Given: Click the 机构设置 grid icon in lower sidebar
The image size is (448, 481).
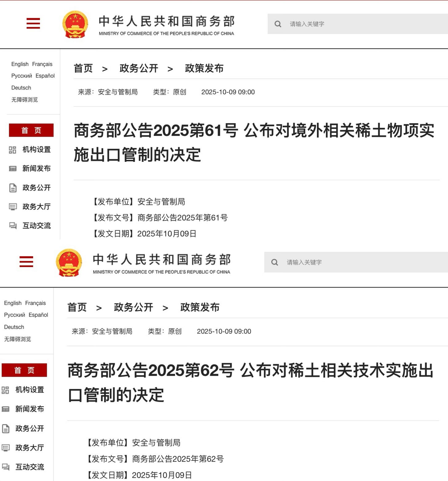Looking at the screenshot, I should tap(5, 390).
